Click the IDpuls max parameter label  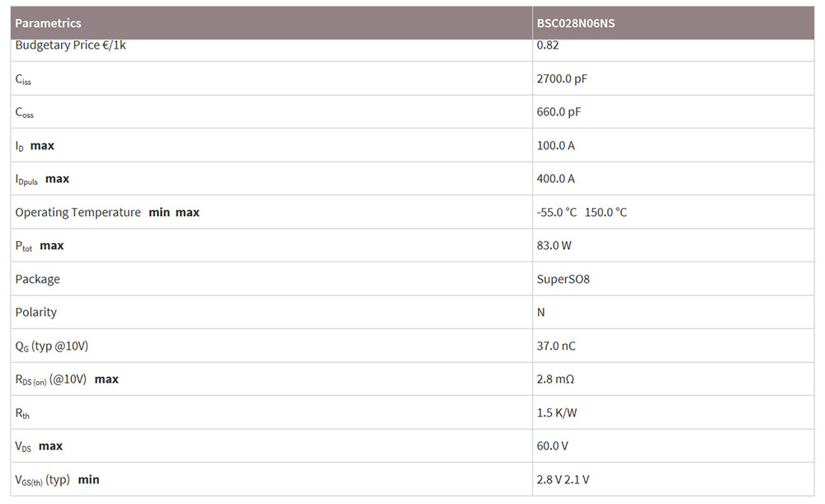[42, 179]
